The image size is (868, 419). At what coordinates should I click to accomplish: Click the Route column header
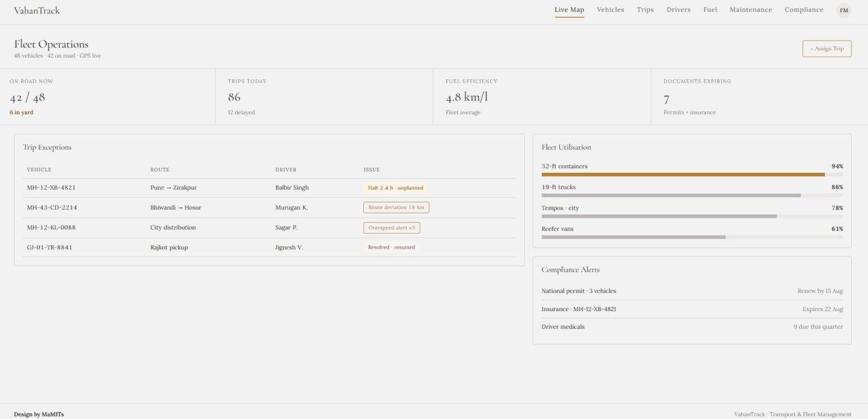point(159,170)
